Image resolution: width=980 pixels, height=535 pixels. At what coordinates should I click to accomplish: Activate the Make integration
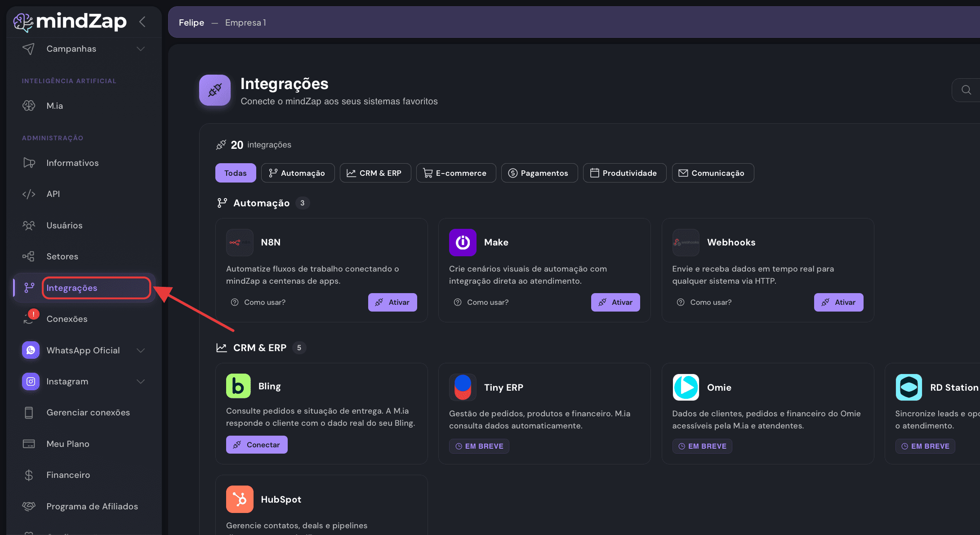click(615, 302)
